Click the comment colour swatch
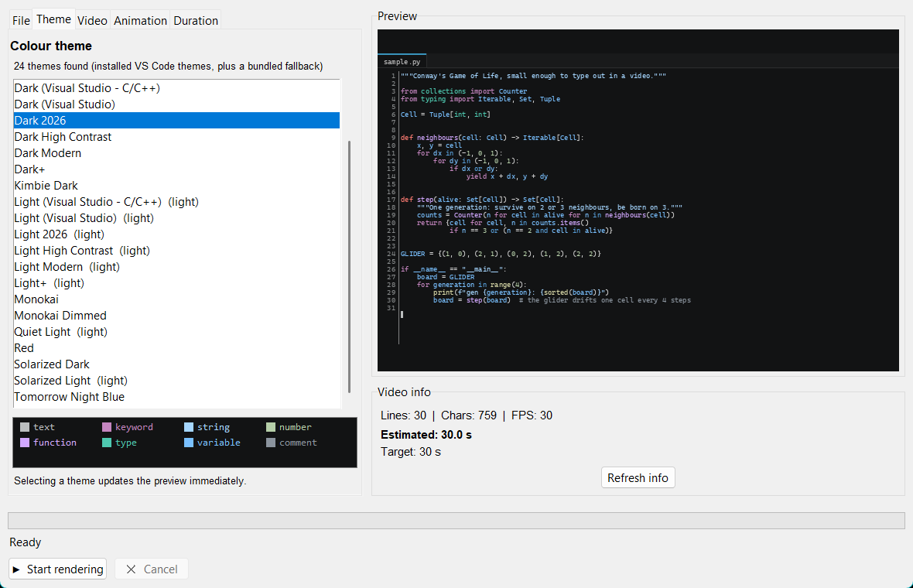 (x=271, y=443)
